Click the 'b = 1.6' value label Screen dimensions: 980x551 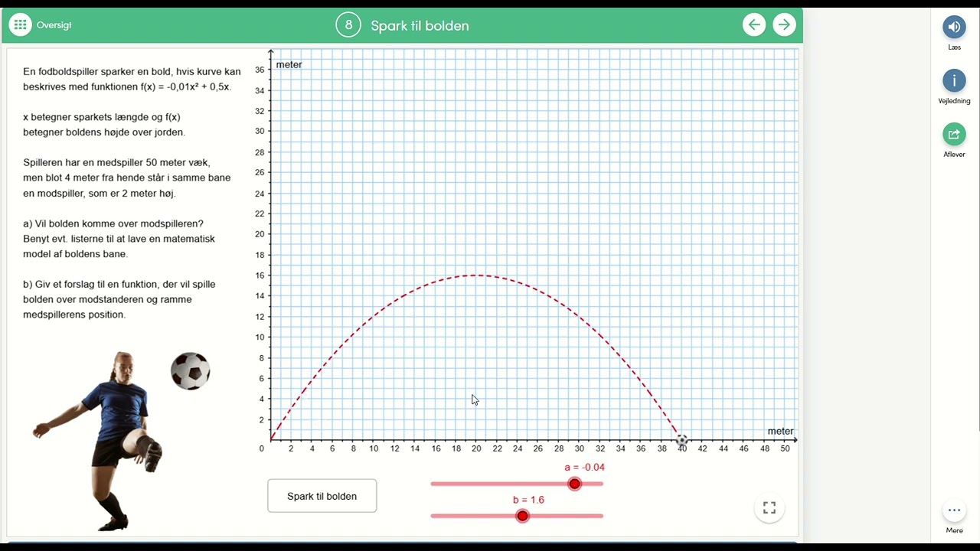528,500
